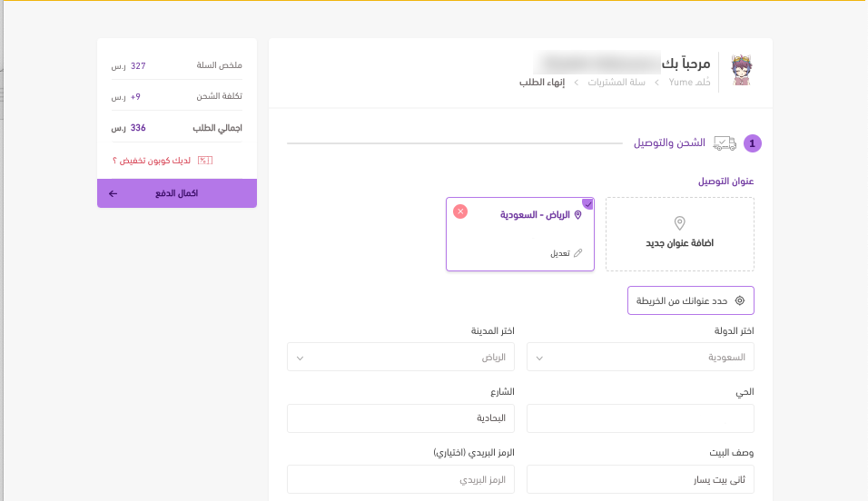The width and height of the screenshot is (868, 501).
Task: Open the city dropdown showing الرياض
Action: (x=400, y=358)
